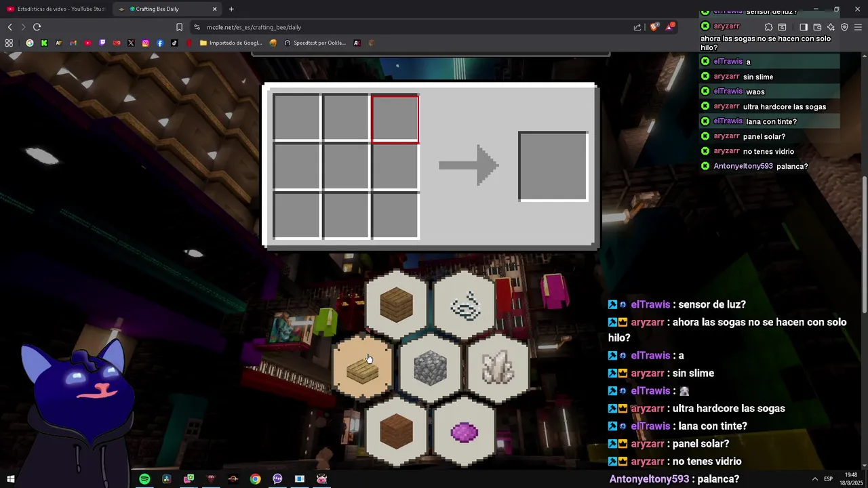Pick the string ingredient hexagon
The image size is (868, 488).
click(465, 306)
